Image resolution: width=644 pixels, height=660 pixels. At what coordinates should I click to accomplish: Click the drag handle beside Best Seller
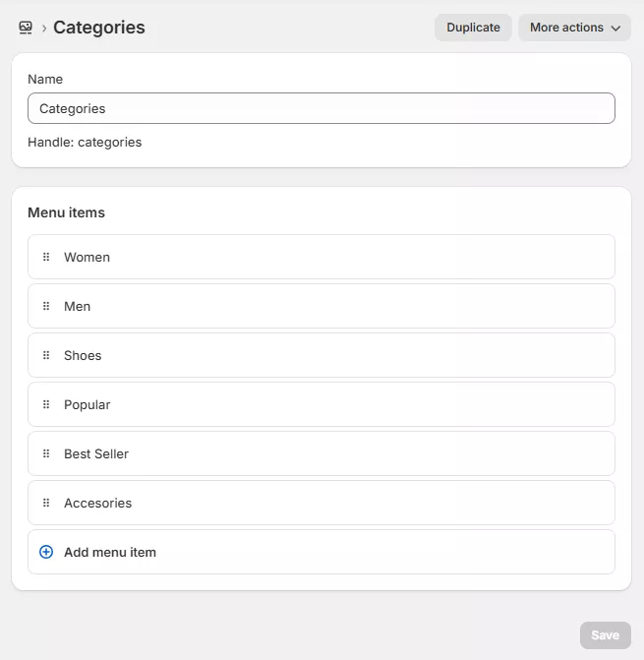tap(46, 453)
